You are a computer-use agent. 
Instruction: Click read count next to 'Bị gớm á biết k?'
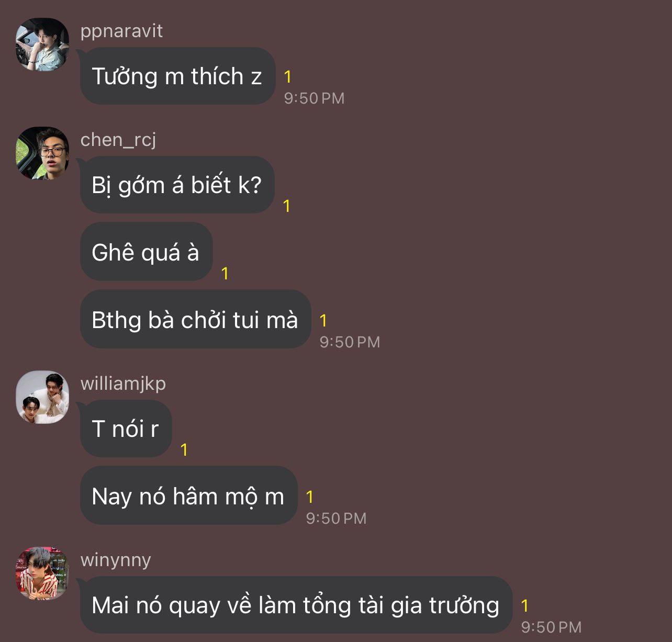(286, 206)
